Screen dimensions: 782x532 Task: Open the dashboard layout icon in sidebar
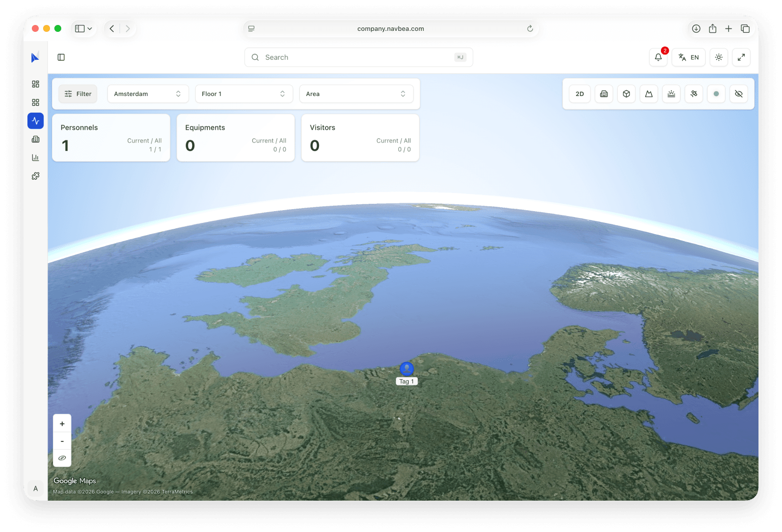point(35,84)
